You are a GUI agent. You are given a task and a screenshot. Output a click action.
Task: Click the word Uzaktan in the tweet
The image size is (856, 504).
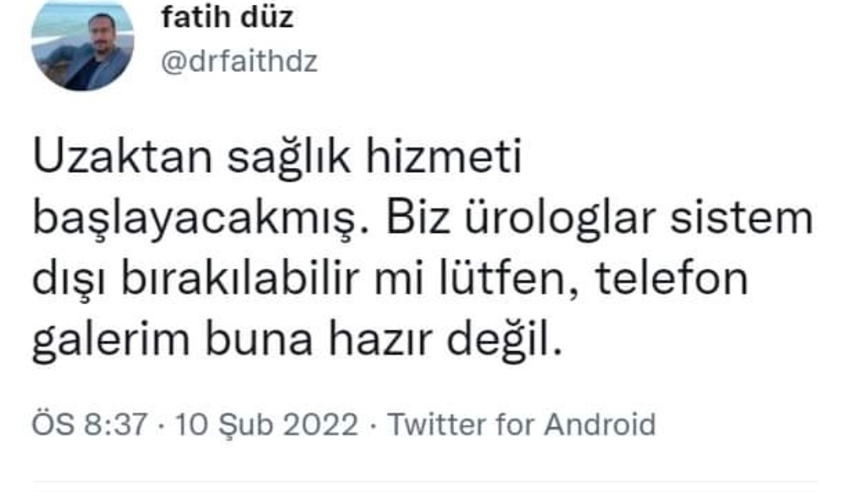click(x=123, y=157)
